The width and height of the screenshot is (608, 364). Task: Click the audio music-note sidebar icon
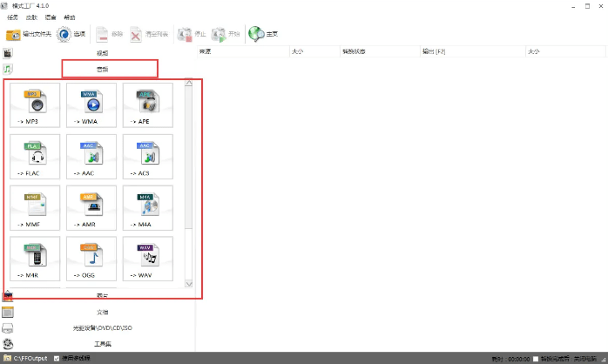pyautogui.click(x=8, y=69)
